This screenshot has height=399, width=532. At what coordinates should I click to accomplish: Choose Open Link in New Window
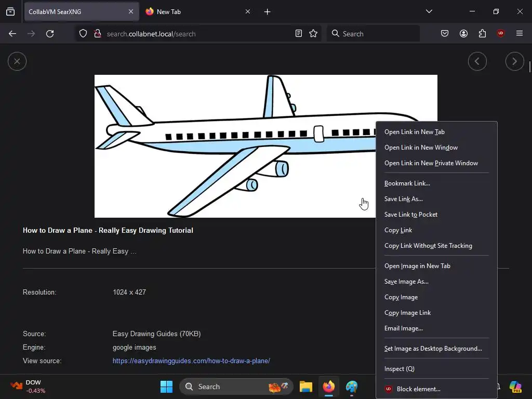click(x=436, y=148)
